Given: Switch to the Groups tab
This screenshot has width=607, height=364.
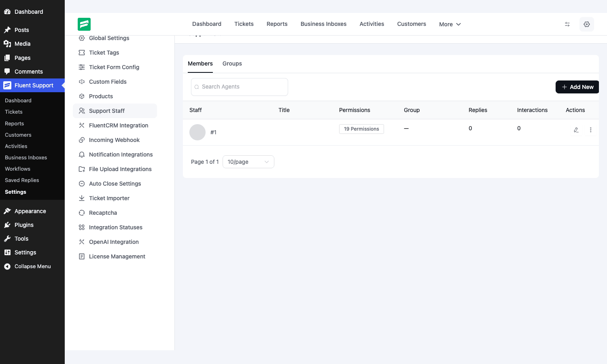Looking at the screenshot, I should pyautogui.click(x=232, y=63).
